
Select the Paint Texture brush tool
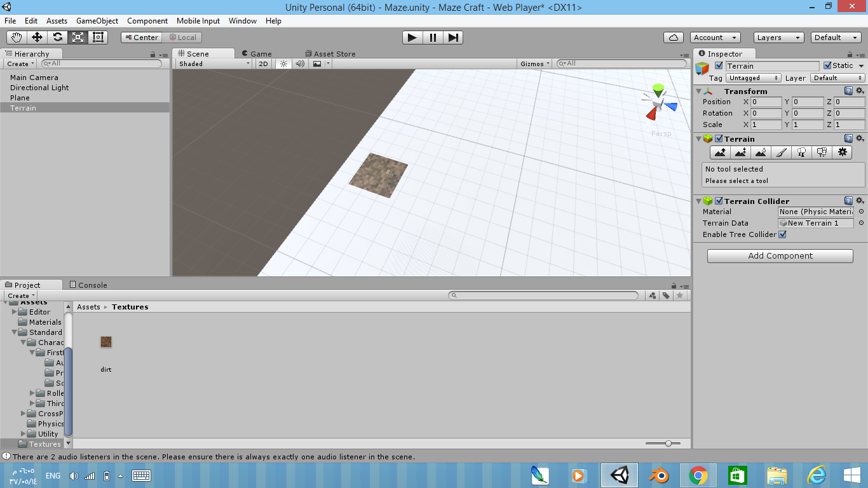781,152
